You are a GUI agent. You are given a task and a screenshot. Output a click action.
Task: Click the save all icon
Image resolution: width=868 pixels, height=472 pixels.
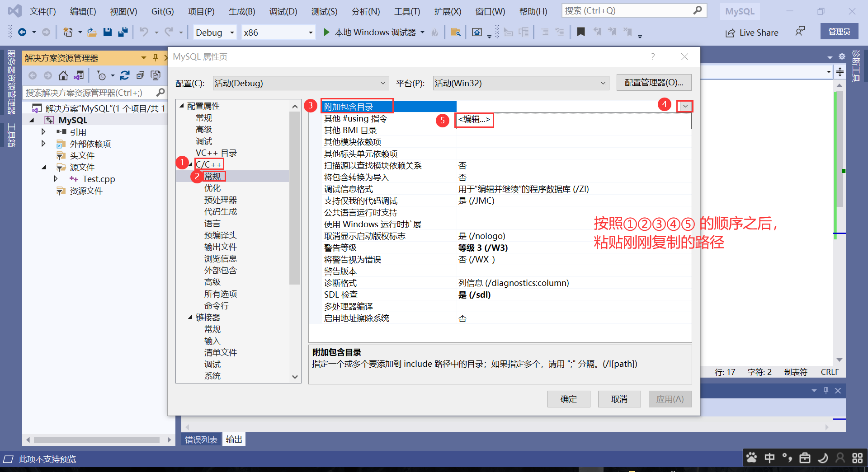[x=123, y=32]
